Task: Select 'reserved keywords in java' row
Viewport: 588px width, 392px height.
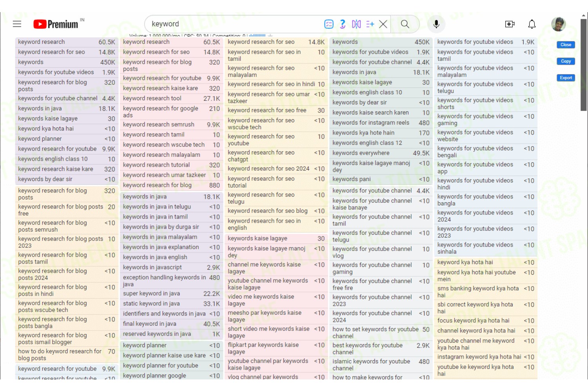Action: 171,334
